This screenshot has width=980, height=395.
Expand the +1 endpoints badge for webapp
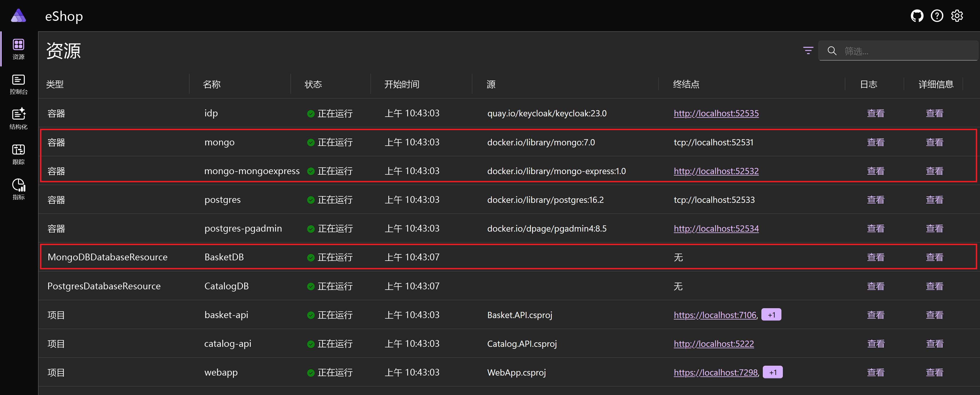[x=773, y=372]
